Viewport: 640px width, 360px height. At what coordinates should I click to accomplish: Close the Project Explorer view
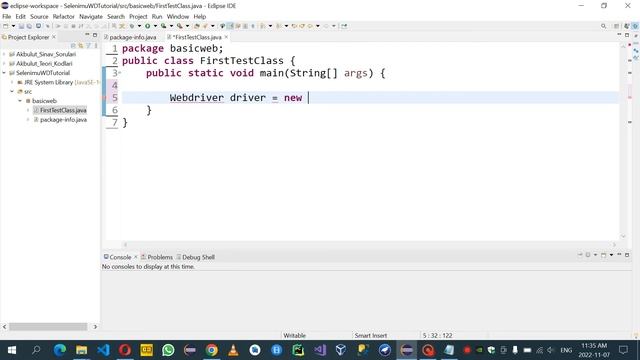point(54,37)
